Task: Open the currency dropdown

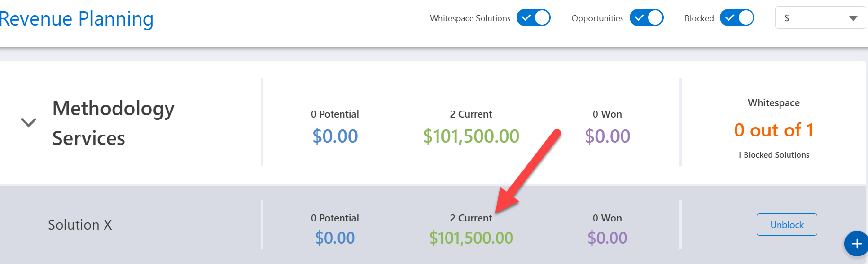Action: point(820,18)
